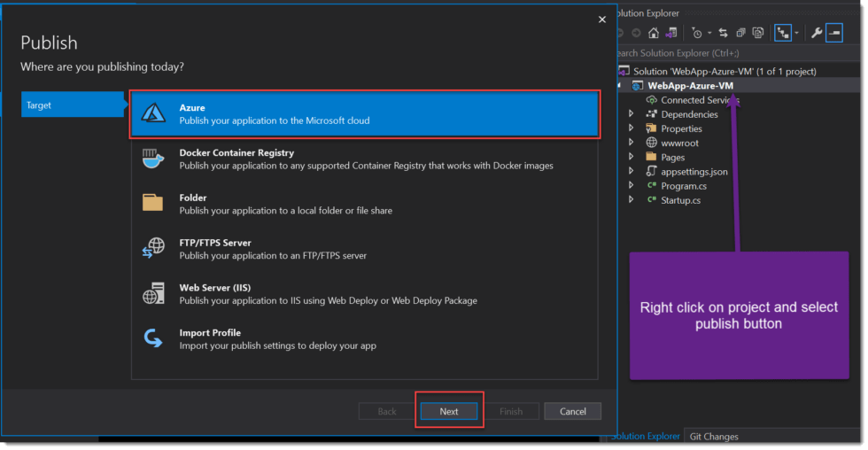Viewport: 868px width, 450px height.
Task: Expand the Pages folder
Action: pos(631,157)
